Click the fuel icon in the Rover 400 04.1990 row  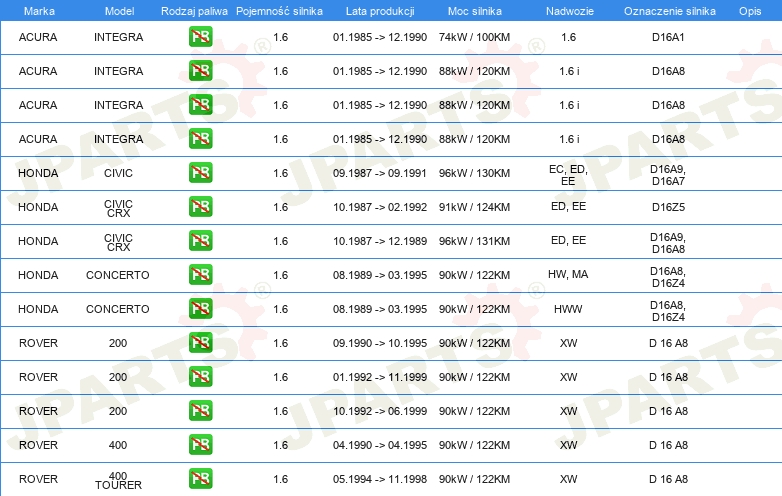[x=200, y=445]
